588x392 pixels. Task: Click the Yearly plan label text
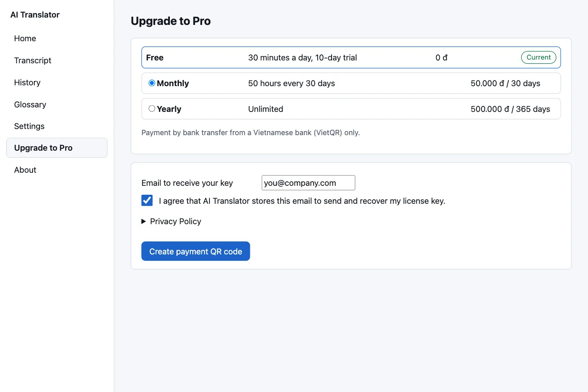click(169, 109)
